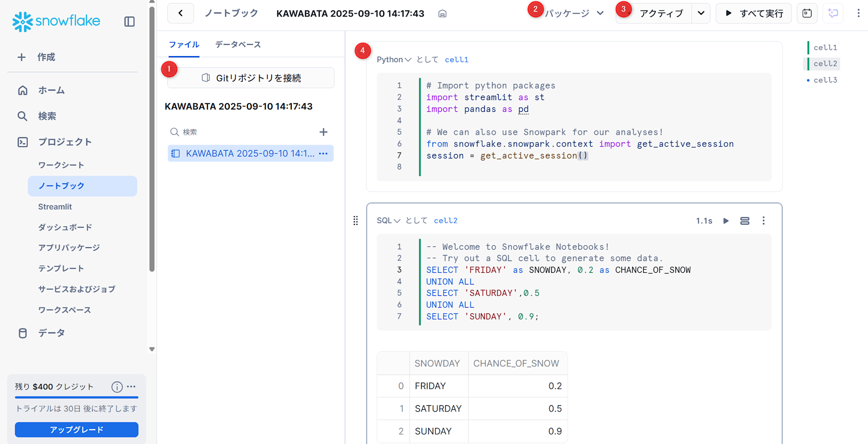
Task: Click the credit progress bar
Action: (76, 397)
